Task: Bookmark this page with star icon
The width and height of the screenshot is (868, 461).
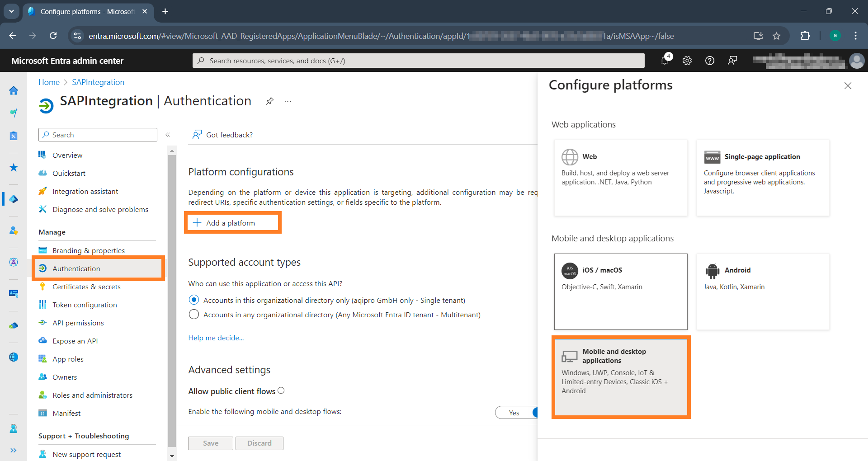Action: (776, 36)
